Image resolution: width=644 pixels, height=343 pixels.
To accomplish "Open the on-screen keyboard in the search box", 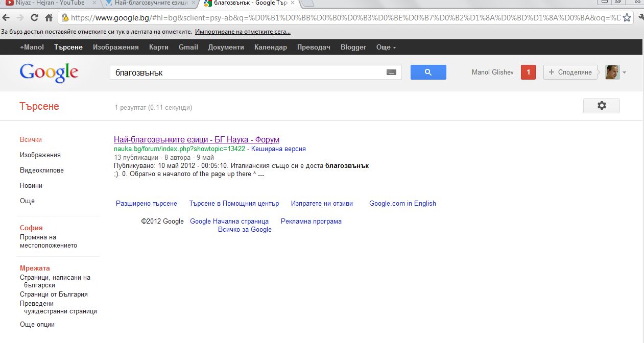I will 391,72.
